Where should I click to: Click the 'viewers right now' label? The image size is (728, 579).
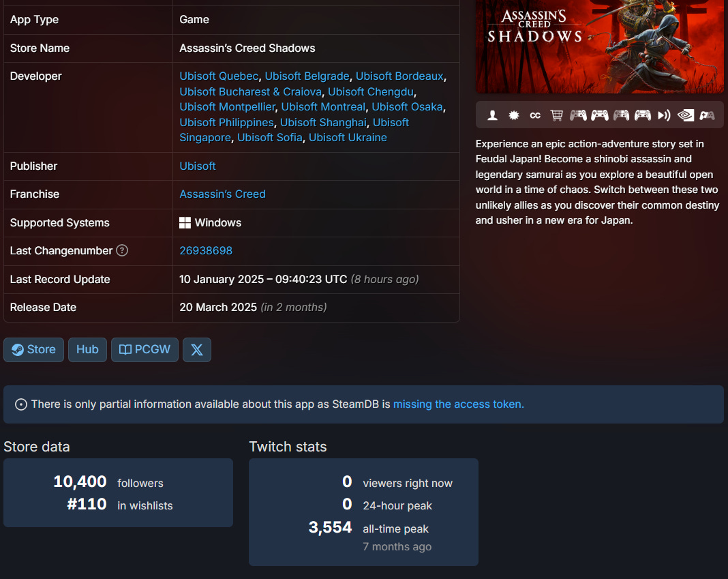(408, 484)
